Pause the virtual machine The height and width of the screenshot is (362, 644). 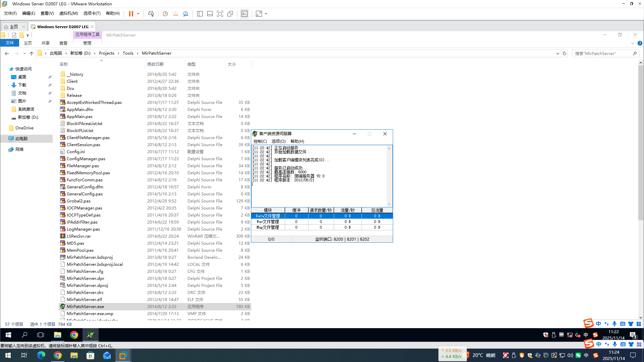click(131, 14)
